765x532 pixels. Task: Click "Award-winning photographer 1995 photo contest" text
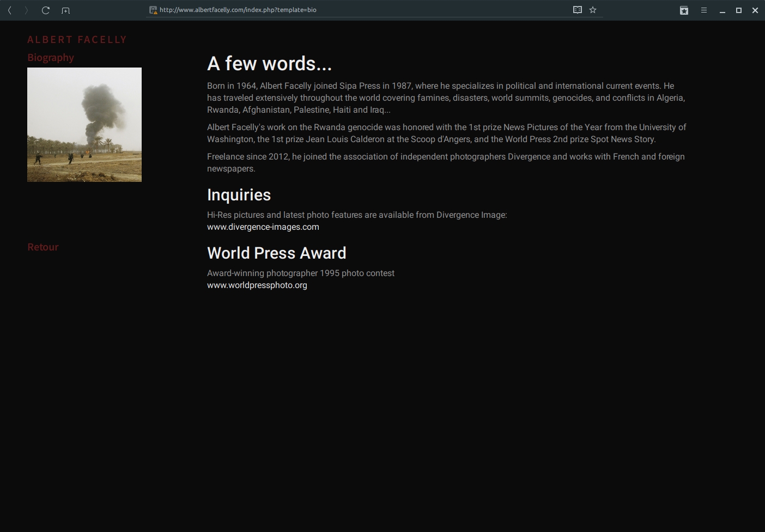[301, 273]
